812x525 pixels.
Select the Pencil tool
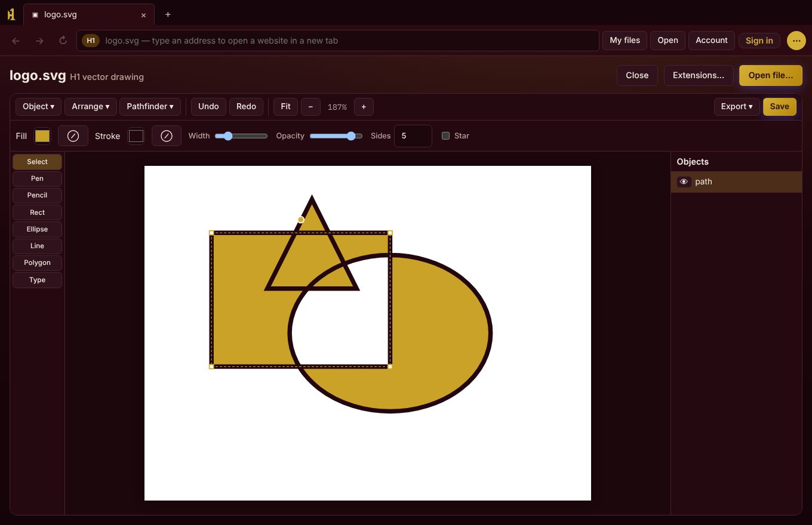pyautogui.click(x=37, y=195)
